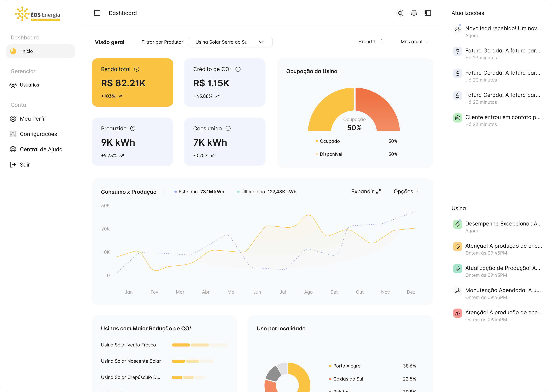Open Novo lead recebido notification
551x392 pixels.
498,32
